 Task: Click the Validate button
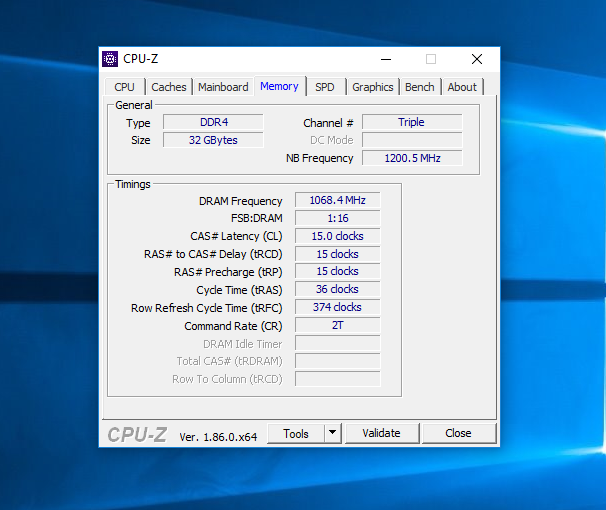point(381,433)
